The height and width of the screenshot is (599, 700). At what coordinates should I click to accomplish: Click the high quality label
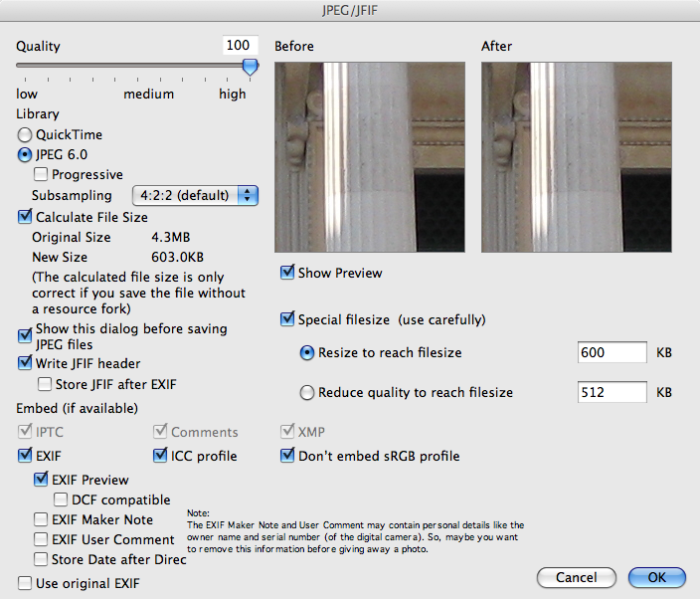tap(232, 95)
